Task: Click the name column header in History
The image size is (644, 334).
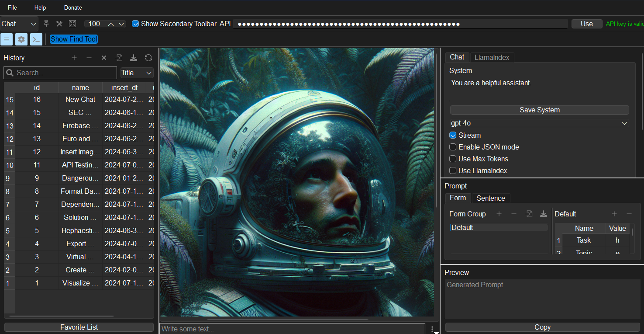Action: (80, 87)
